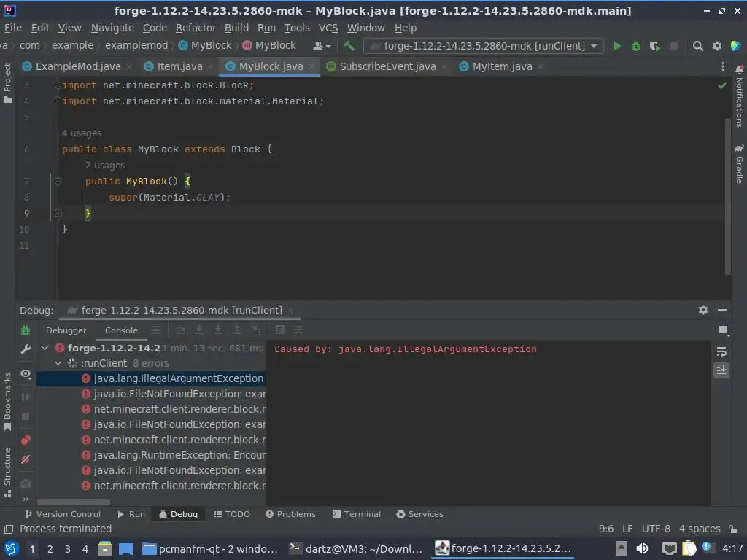Open the Version Control tool window button
The image size is (747, 560).
point(63,514)
